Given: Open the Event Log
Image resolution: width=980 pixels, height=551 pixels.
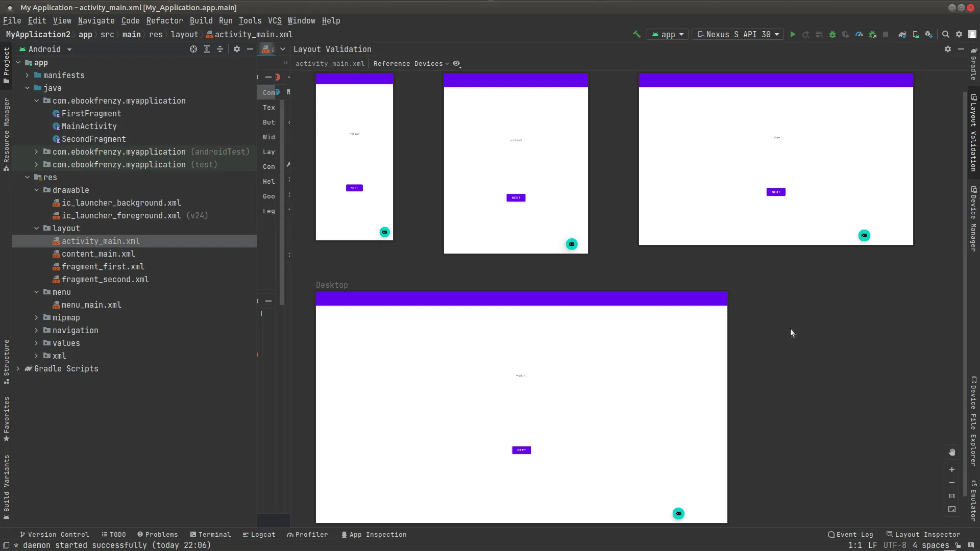Looking at the screenshot, I should [850, 534].
